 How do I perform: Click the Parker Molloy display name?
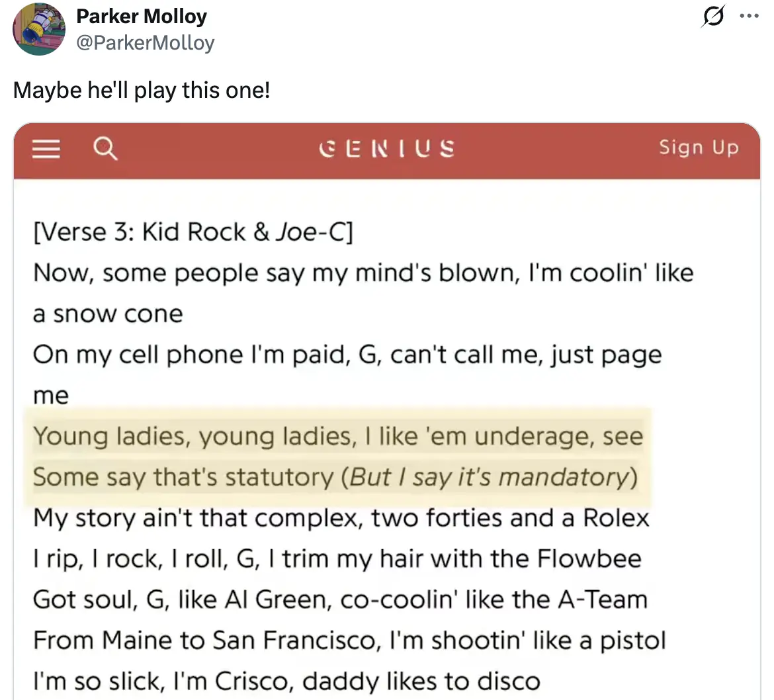click(142, 17)
